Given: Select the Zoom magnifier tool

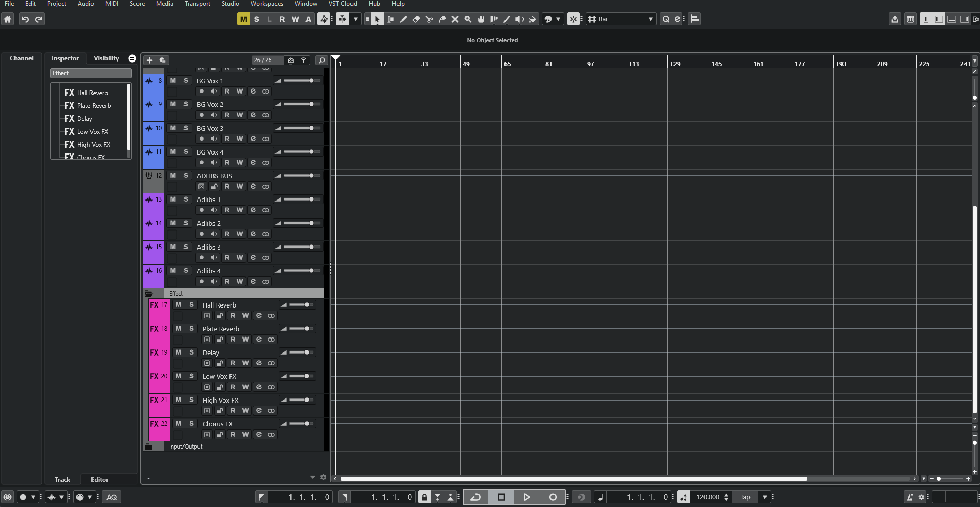Looking at the screenshot, I should tap(468, 19).
